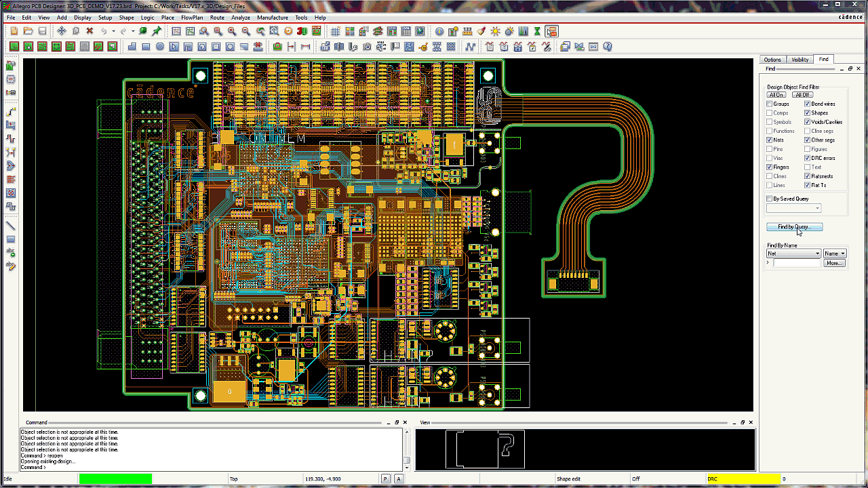Click the Save disk icon
868x488 pixels.
coord(42,31)
